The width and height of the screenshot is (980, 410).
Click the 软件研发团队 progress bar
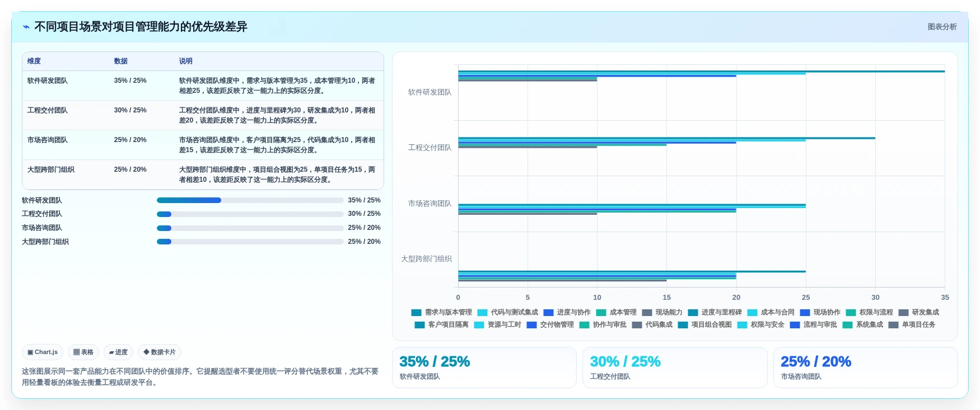[x=250, y=200]
